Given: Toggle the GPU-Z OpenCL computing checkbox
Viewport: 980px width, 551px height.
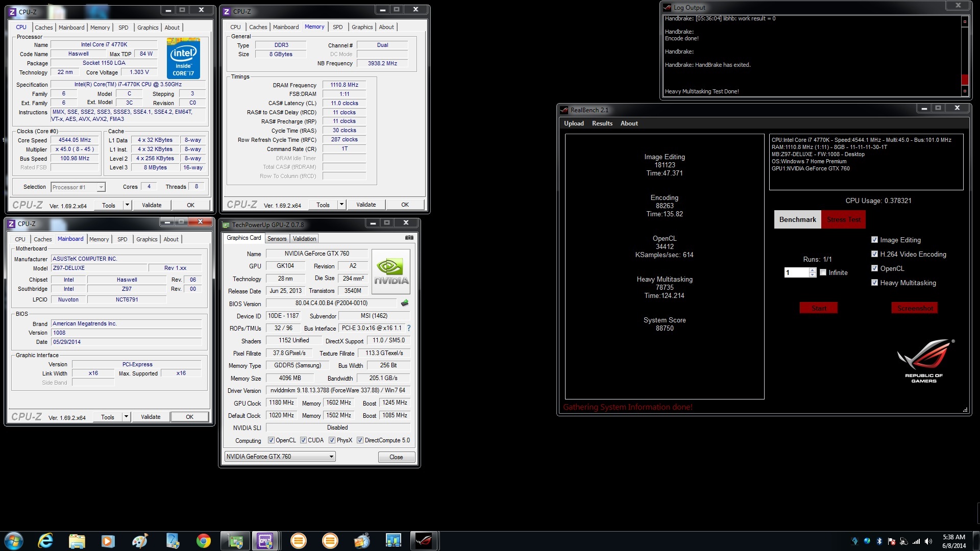Looking at the screenshot, I should tap(272, 440).
